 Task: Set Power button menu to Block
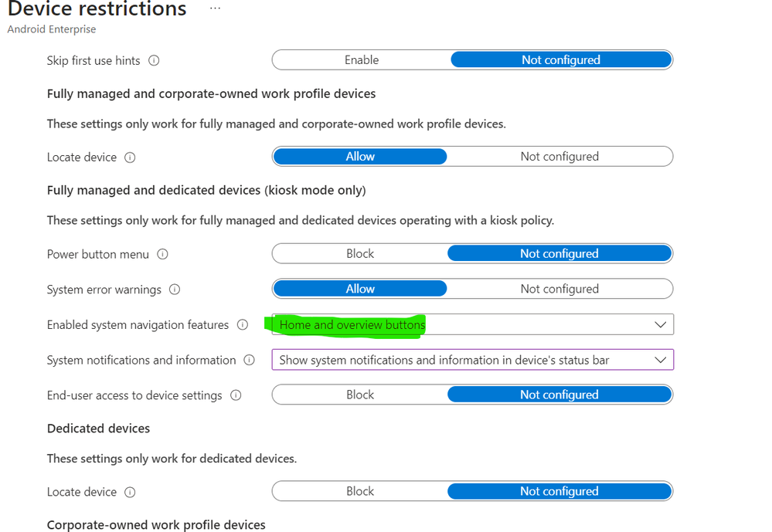coord(360,254)
